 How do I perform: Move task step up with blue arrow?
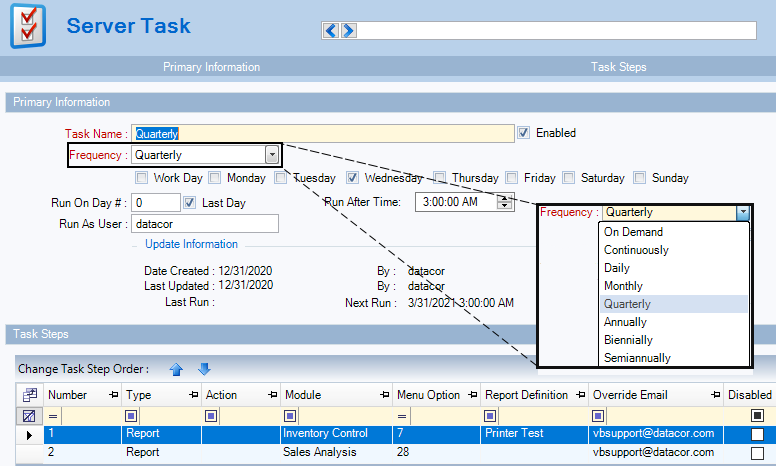pyautogui.click(x=176, y=369)
